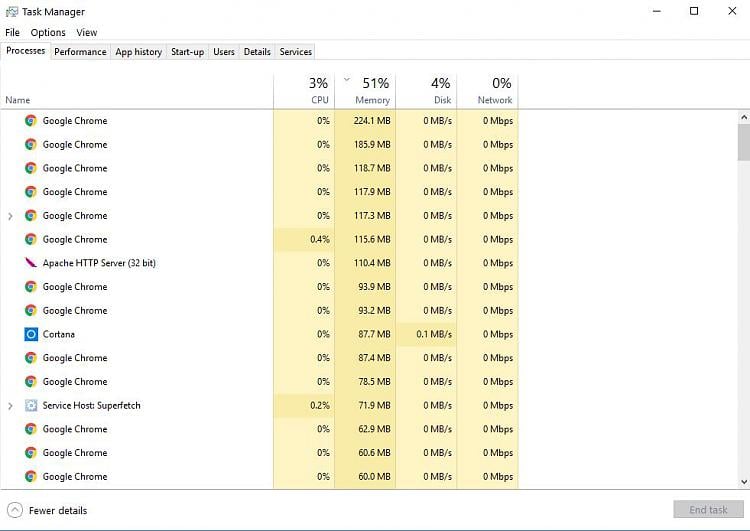This screenshot has height=531, width=750.
Task: Click the 60.0 MB memory value
Action: (x=374, y=476)
